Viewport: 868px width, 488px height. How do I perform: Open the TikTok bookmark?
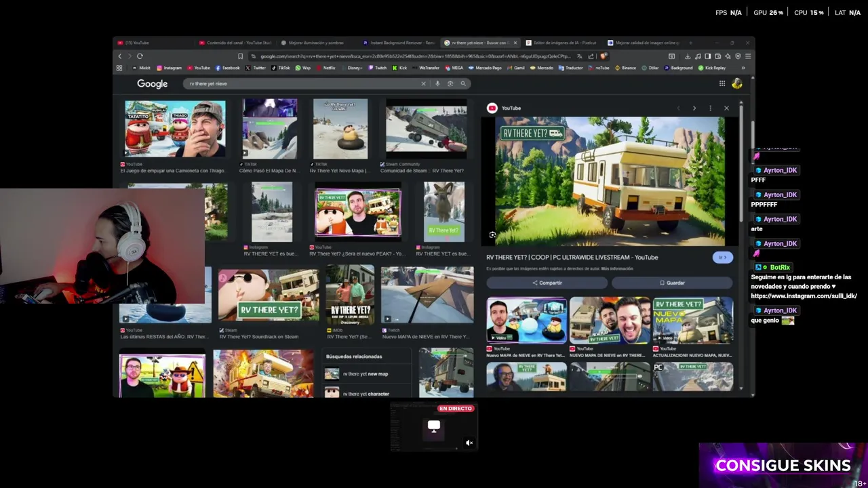click(x=280, y=68)
